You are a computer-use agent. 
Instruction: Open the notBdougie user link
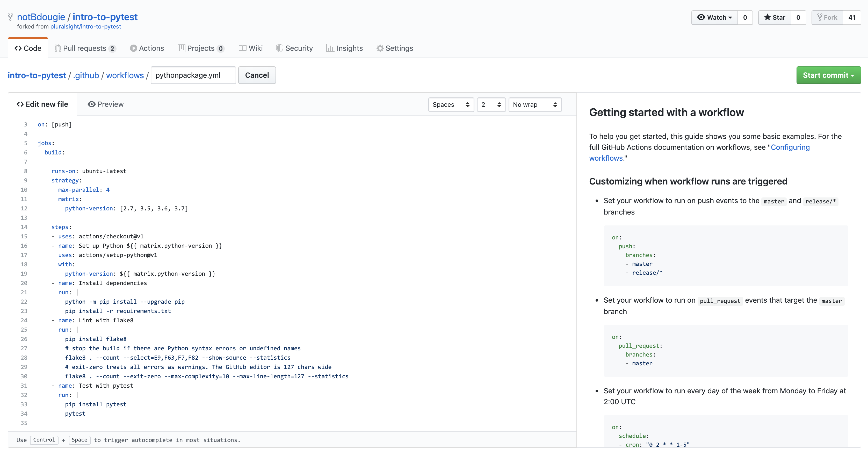41,17
